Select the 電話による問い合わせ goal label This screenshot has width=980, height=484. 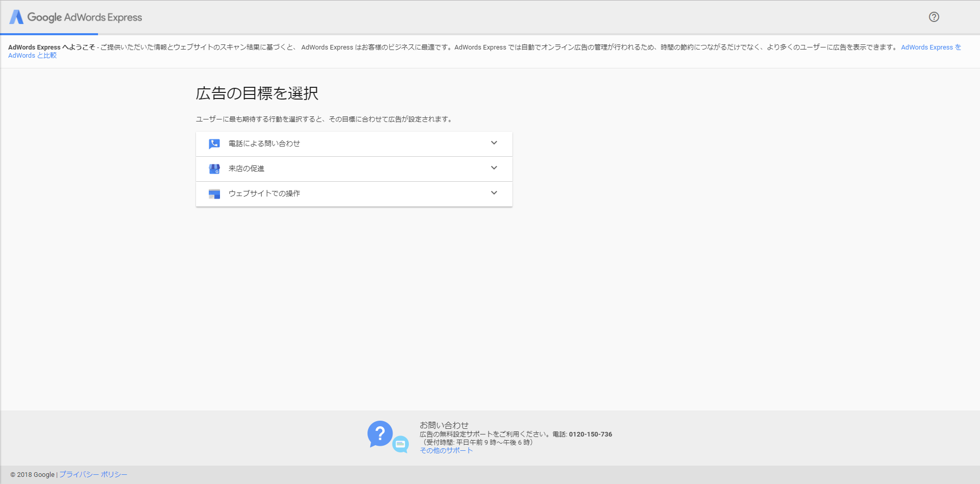tap(264, 144)
